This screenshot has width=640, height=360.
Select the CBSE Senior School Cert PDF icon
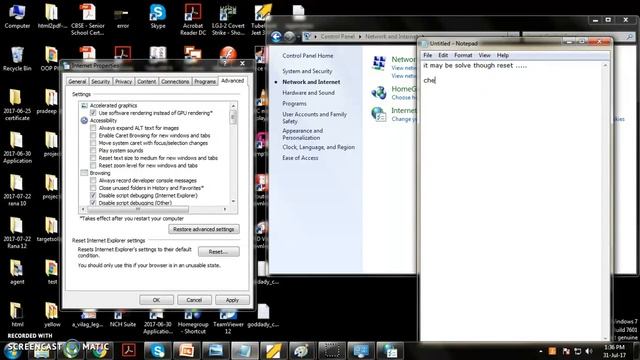tap(87, 20)
